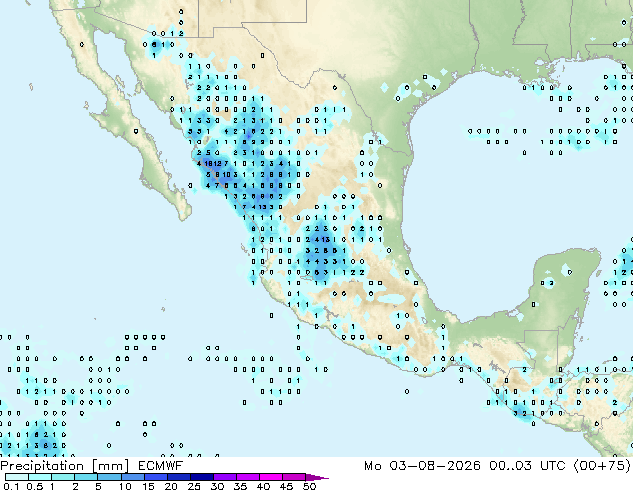Click the 1–2 mm legend color swatch
This screenshot has height=490, width=634.
63,477
